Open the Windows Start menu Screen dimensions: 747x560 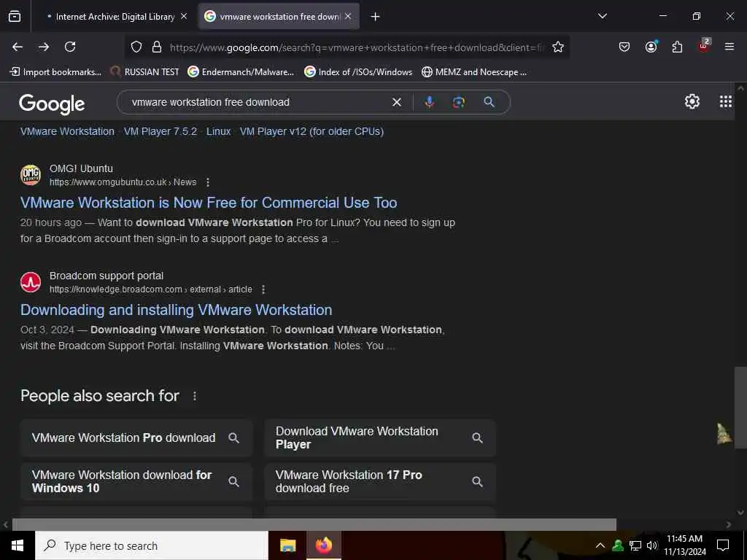(x=18, y=545)
